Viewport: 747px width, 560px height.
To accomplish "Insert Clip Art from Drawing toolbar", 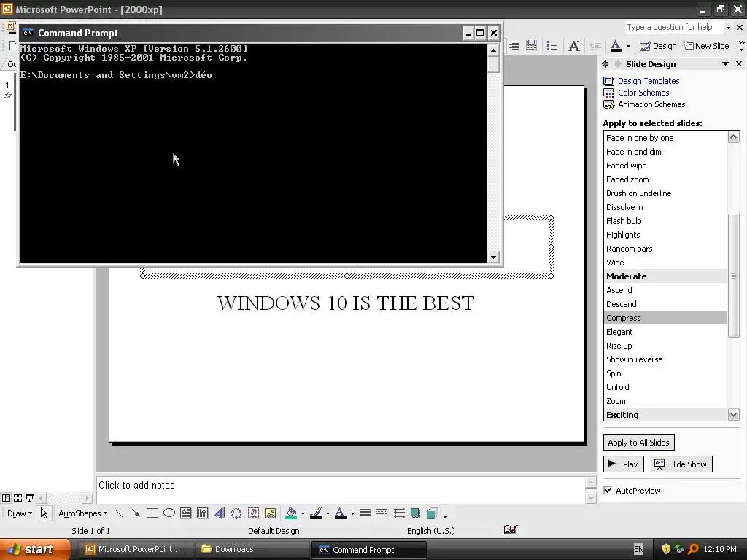I will [253, 513].
